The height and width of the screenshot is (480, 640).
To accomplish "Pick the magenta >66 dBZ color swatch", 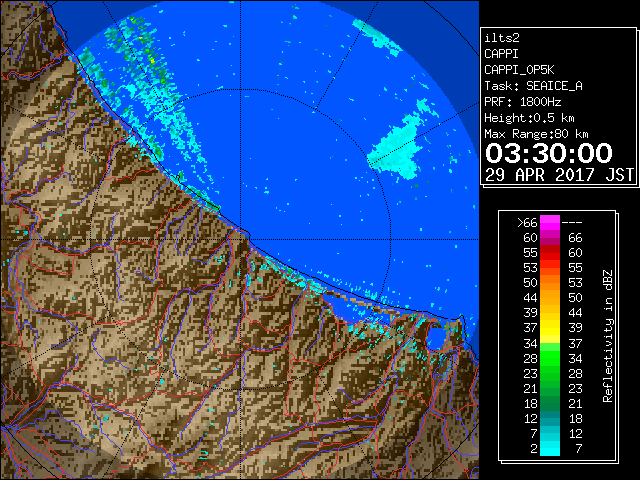I will [550, 222].
